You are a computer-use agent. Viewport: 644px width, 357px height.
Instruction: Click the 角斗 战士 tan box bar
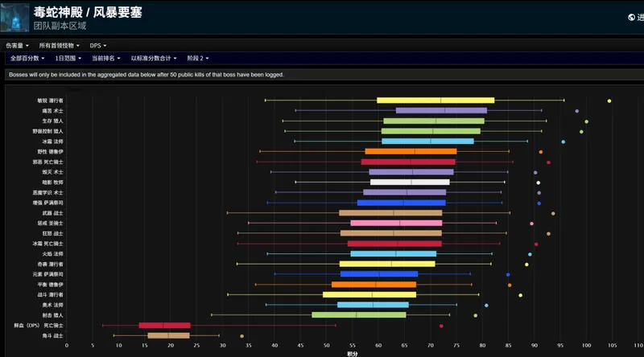(168, 335)
